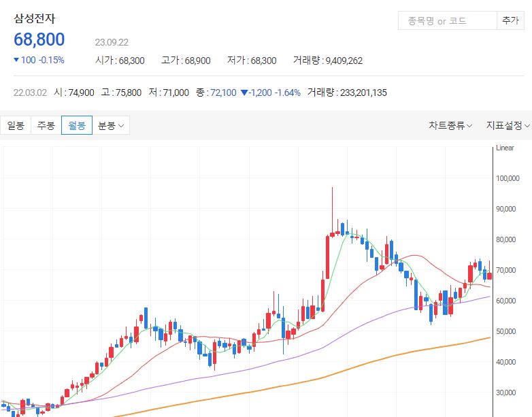
Task: Click the current price 68,800
Action: [39, 39]
